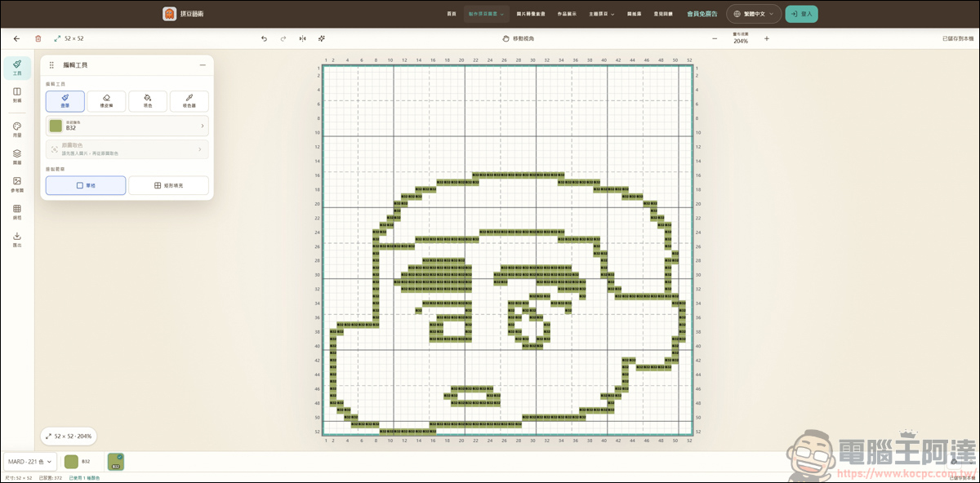Click the orange ghost site logo

click(169, 14)
